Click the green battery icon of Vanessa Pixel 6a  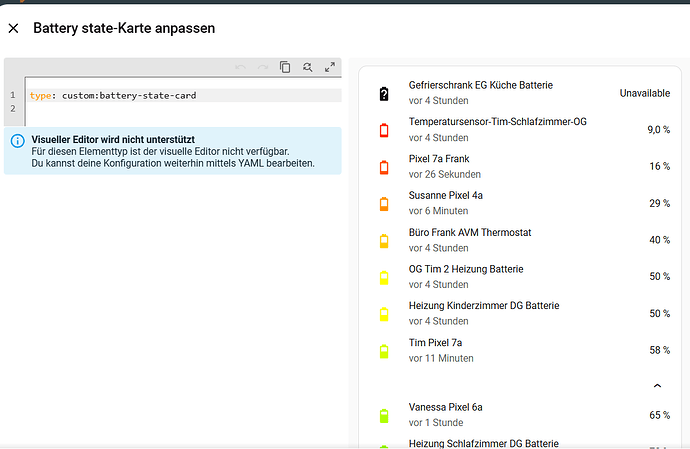(384, 416)
